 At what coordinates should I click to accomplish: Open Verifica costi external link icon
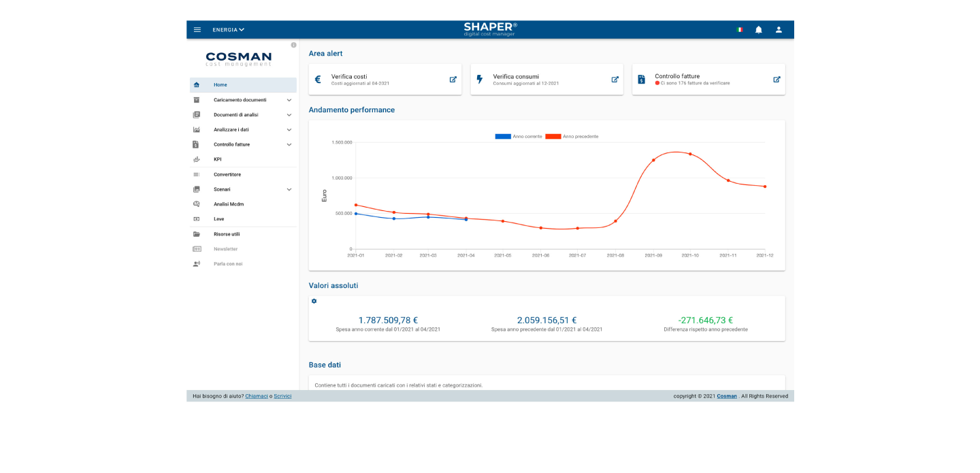point(453,80)
